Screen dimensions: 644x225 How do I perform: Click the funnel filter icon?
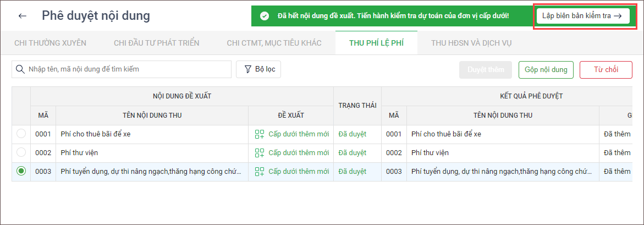tap(247, 69)
